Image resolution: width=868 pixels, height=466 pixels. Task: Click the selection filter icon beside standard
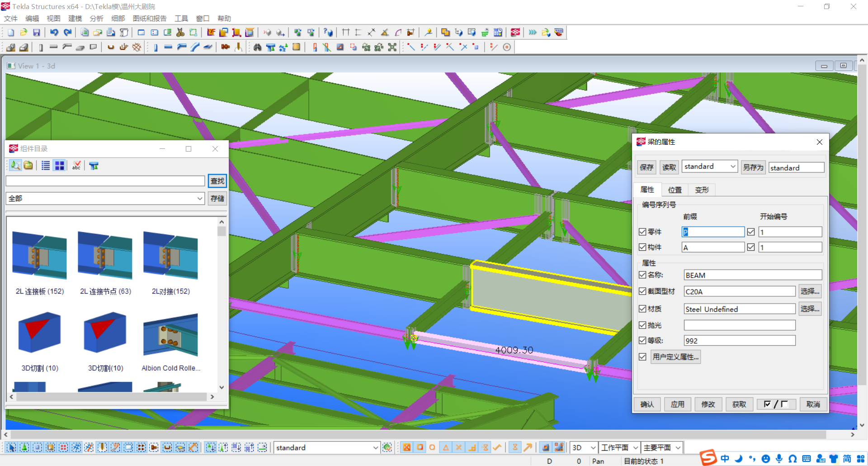[x=387, y=447]
